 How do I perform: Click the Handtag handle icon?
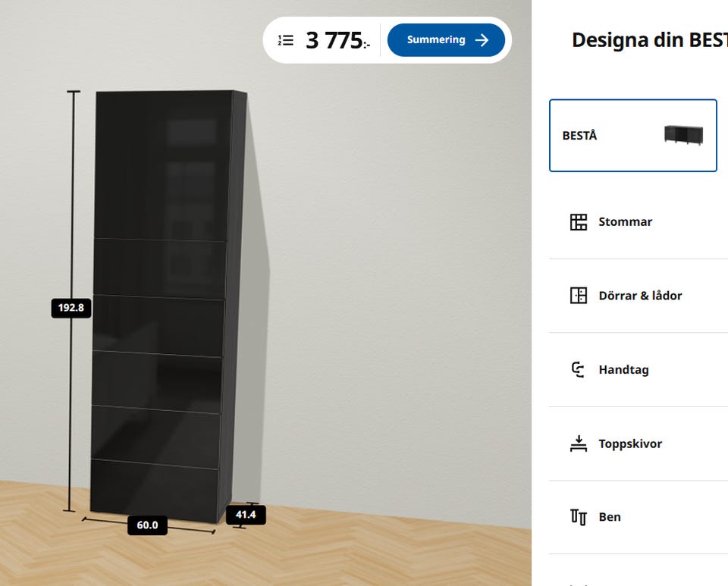coord(579,370)
